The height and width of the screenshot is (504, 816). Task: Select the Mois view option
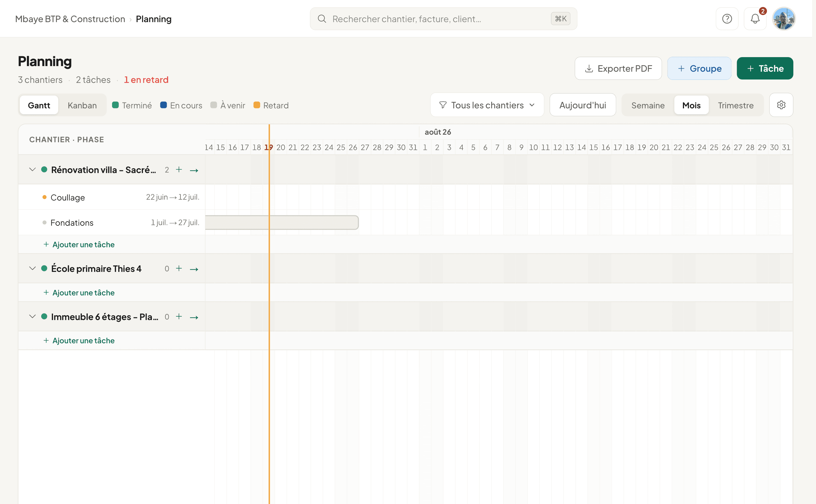[691, 105]
